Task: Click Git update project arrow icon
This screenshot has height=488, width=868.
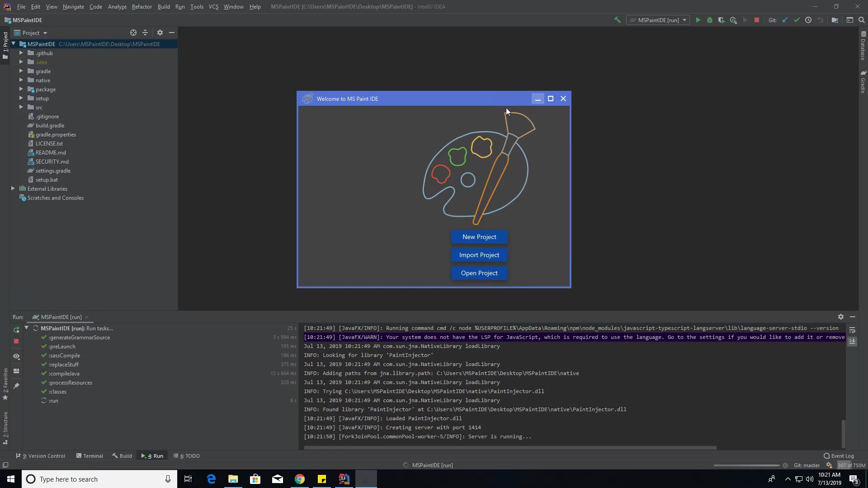Action: pyautogui.click(x=785, y=20)
